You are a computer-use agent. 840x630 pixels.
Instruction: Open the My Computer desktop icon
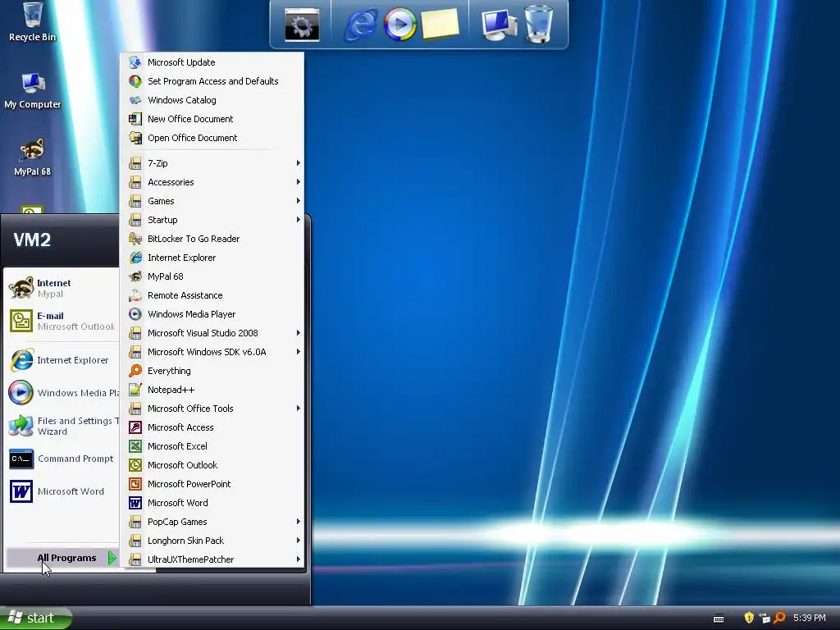tap(33, 90)
